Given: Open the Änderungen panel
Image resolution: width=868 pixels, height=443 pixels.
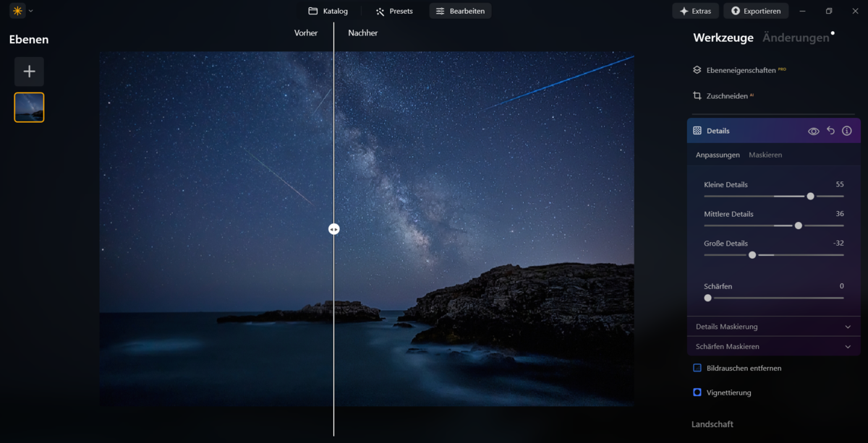Looking at the screenshot, I should [x=793, y=38].
